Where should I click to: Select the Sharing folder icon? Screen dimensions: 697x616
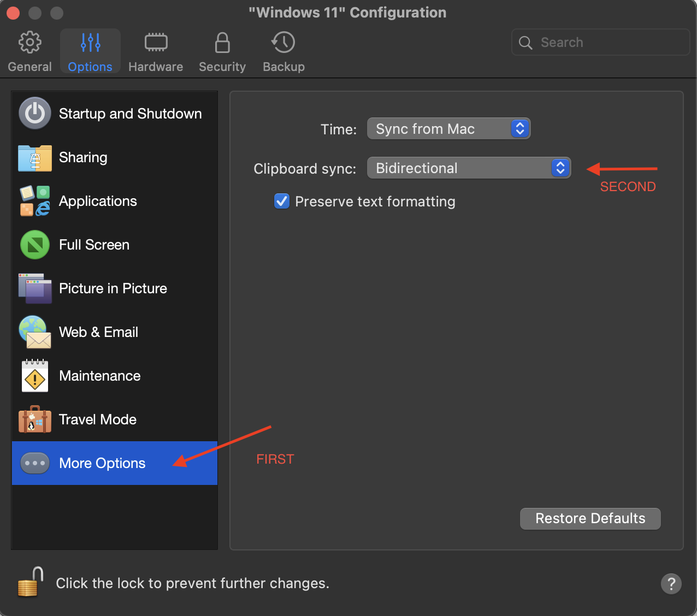click(x=35, y=158)
